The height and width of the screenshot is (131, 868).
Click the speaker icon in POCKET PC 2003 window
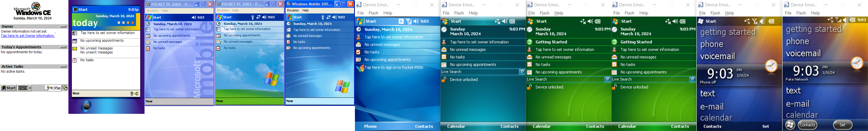[265, 17]
